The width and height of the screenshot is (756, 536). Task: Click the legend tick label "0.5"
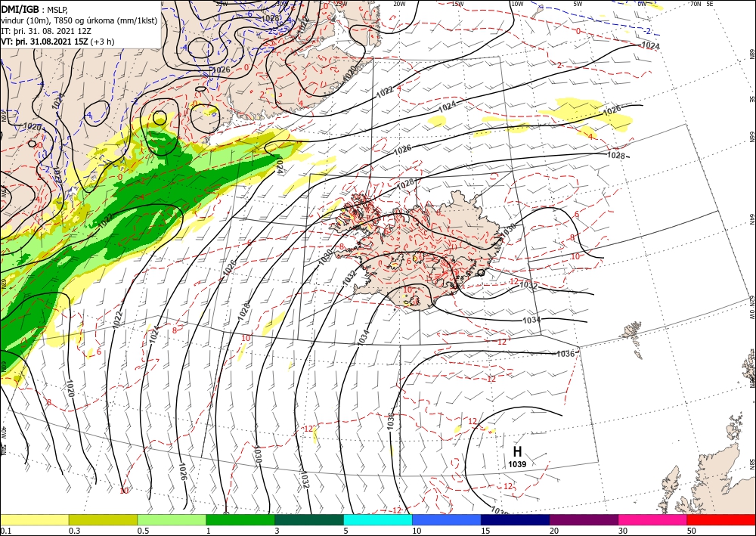click(143, 531)
